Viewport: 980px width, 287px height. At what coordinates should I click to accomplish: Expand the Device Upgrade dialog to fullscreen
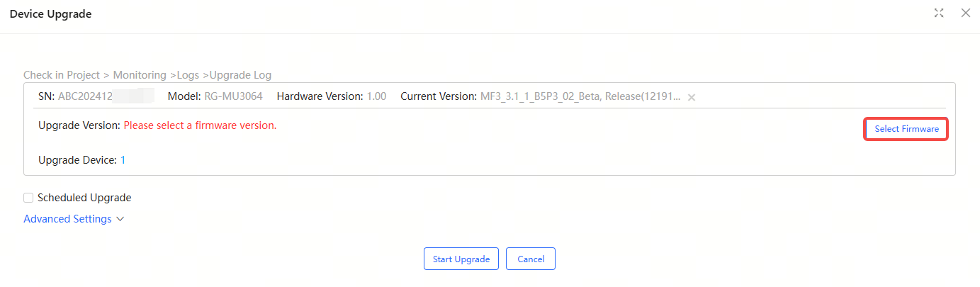click(939, 13)
